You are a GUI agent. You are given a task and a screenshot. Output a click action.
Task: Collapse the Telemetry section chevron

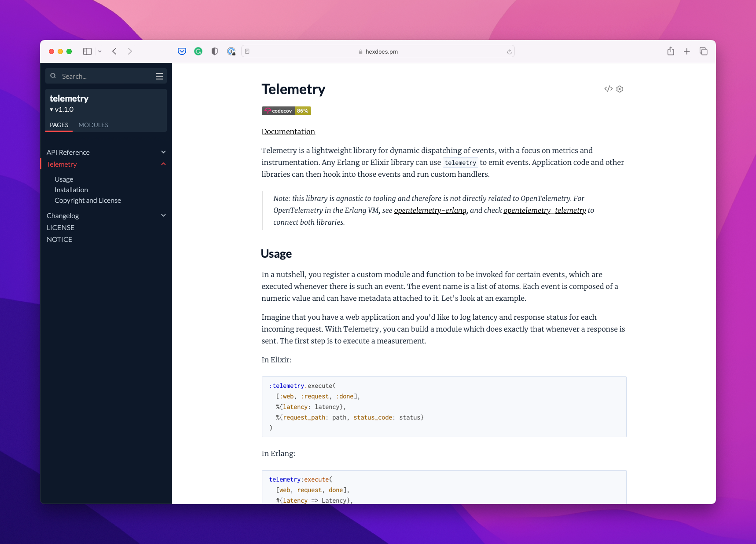pyautogui.click(x=163, y=164)
